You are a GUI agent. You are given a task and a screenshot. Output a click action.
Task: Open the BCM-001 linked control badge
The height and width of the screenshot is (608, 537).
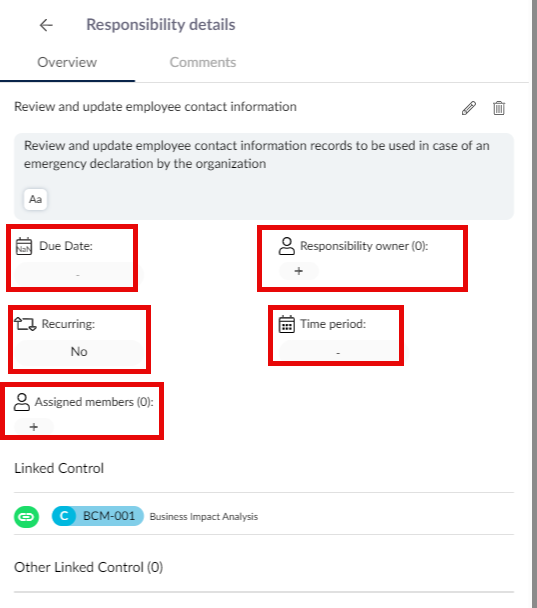coord(98,516)
